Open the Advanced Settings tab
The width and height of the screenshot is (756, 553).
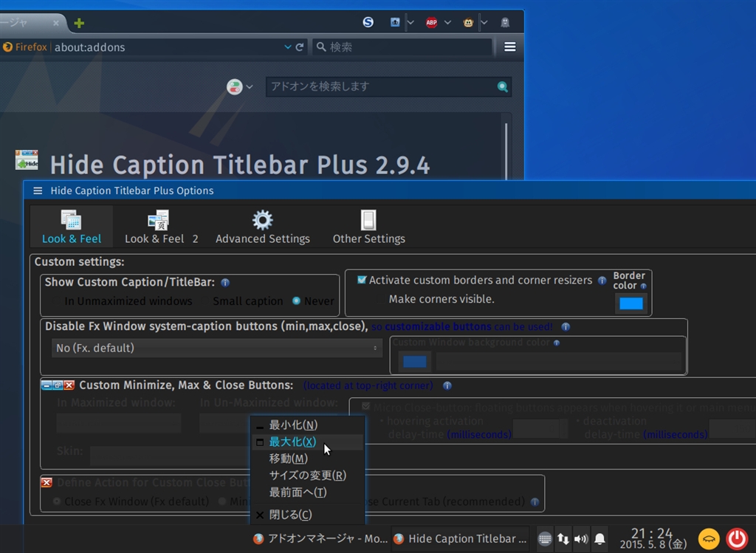point(262,227)
